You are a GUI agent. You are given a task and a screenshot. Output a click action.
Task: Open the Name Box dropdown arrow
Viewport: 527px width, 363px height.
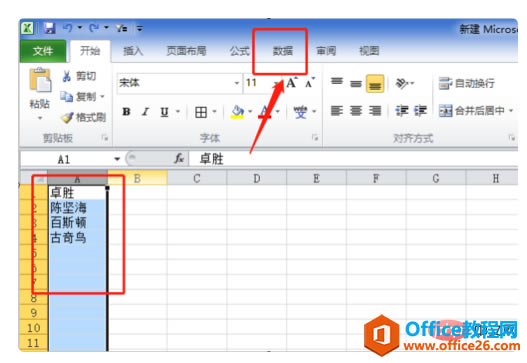117,159
